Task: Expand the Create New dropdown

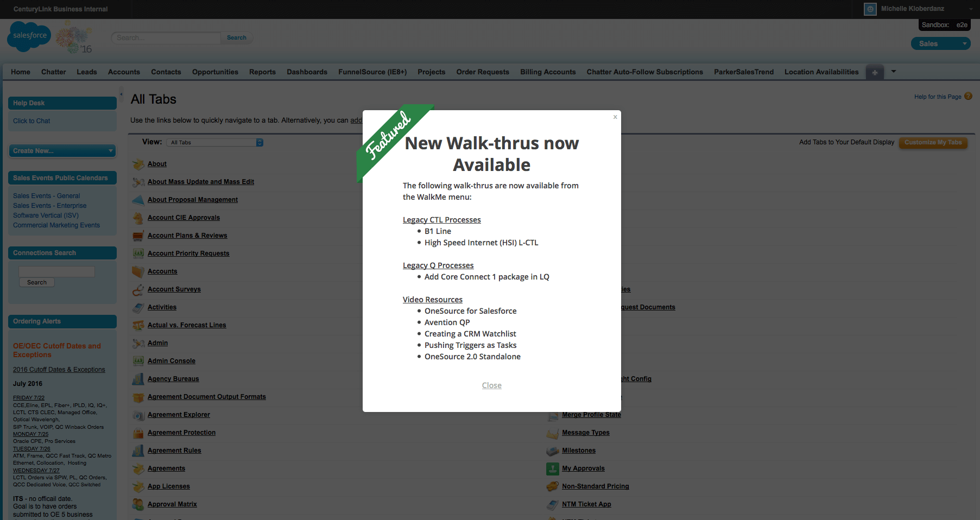Action: (x=62, y=151)
